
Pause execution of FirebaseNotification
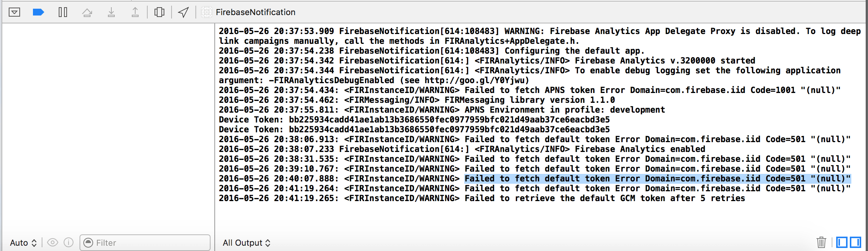pos(62,12)
